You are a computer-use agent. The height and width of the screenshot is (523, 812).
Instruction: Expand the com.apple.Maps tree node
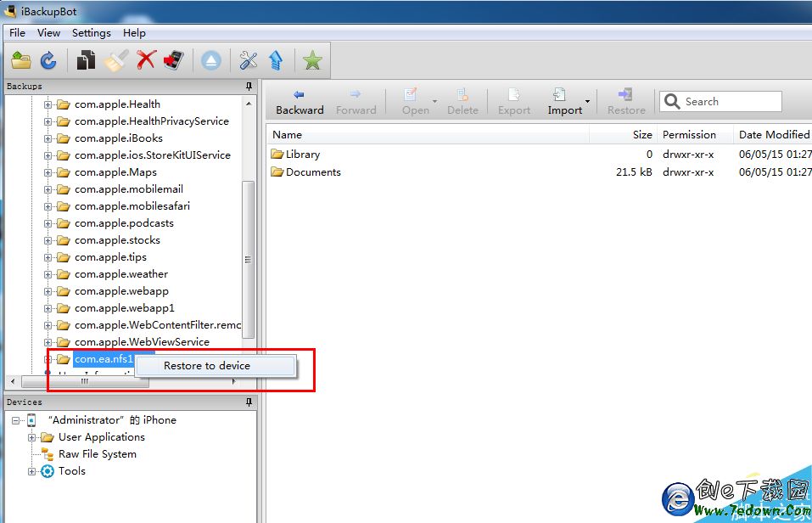point(48,172)
